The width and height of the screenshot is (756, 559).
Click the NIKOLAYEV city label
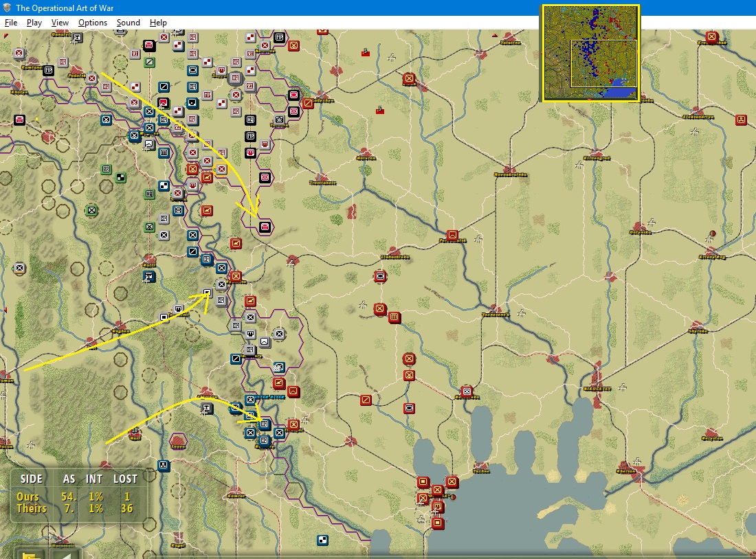(597, 389)
